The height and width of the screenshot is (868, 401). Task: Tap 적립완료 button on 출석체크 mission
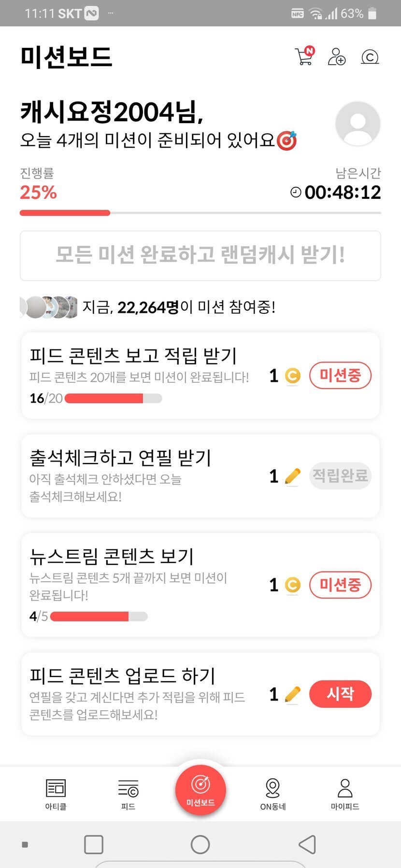340,476
